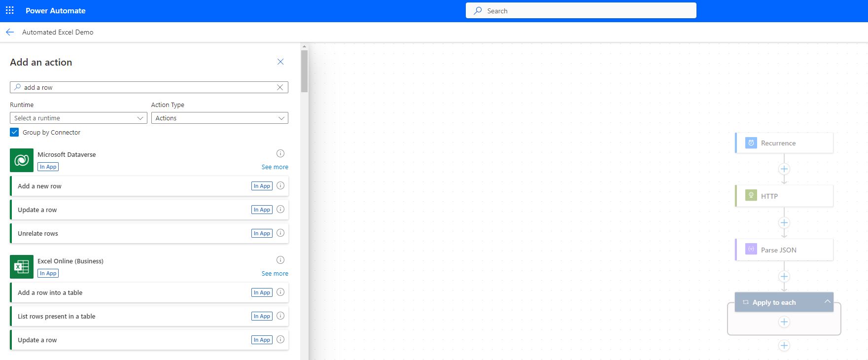The height and width of the screenshot is (360, 868).
Task: Click the Excel Online (Business) connector icon
Action: pos(22,267)
